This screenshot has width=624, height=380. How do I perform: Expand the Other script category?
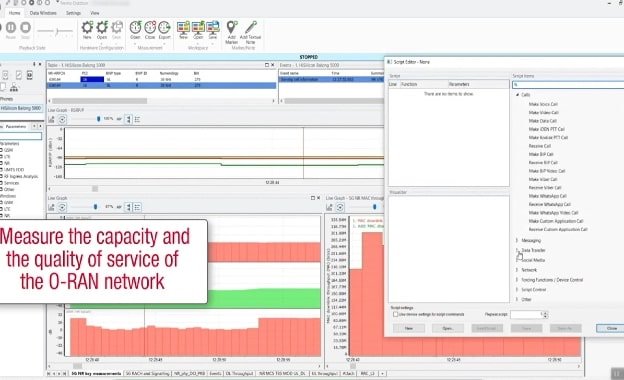pos(517,299)
